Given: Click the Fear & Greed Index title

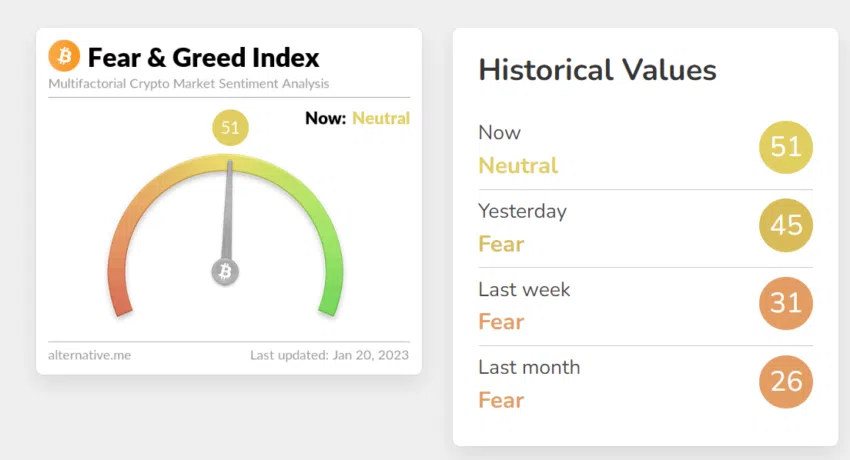Looking at the screenshot, I should tap(203, 57).
